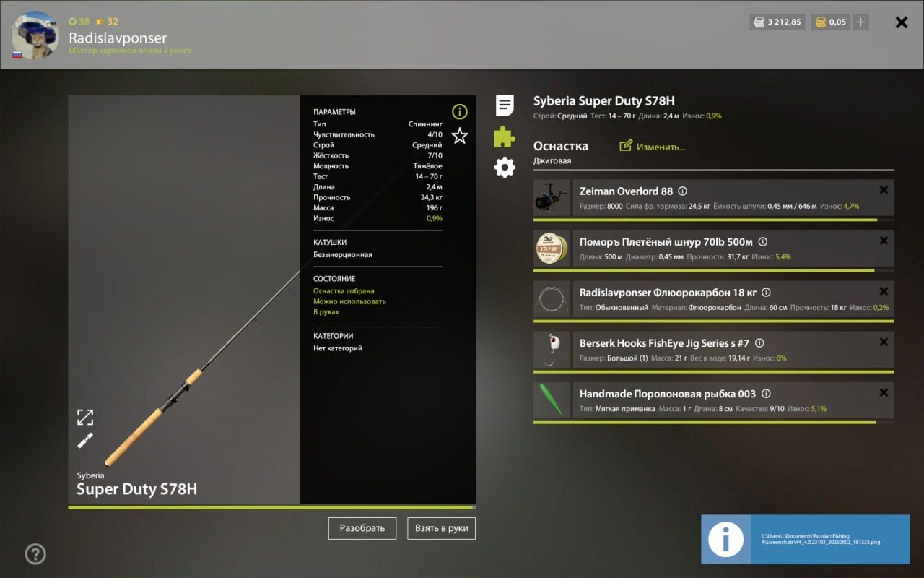
Task: Remove Поморъ braided line from rig
Action: coord(884,241)
